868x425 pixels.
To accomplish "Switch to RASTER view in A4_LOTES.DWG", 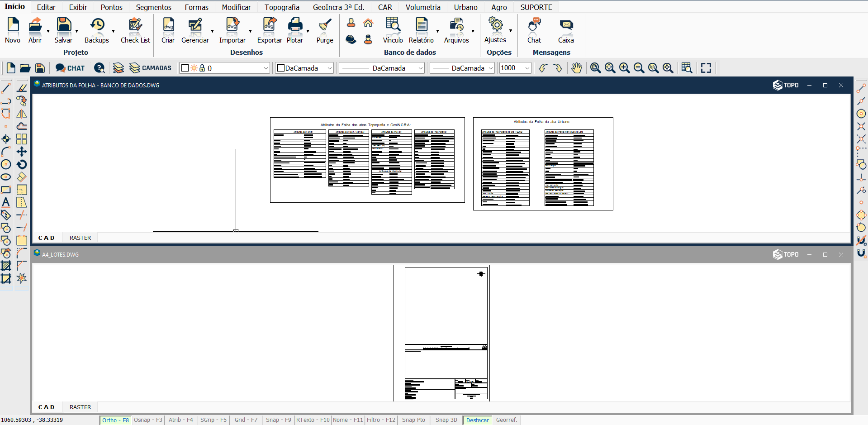I will coord(80,407).
